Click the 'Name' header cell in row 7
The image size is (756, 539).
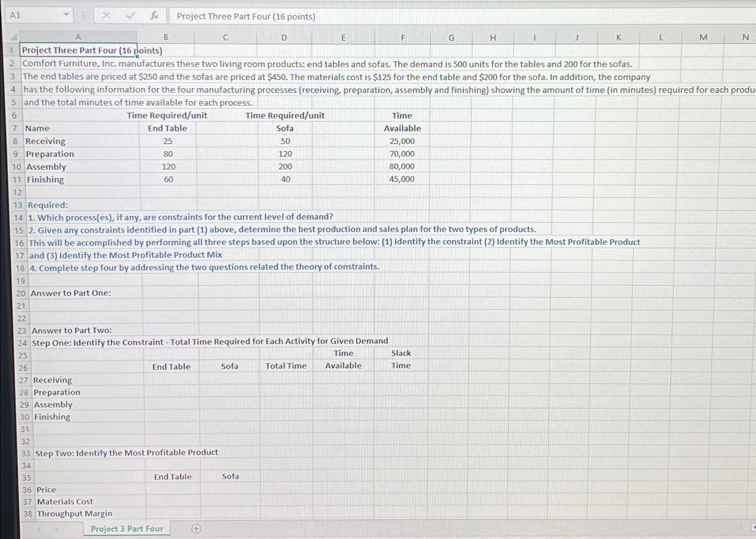pos(37,129)
